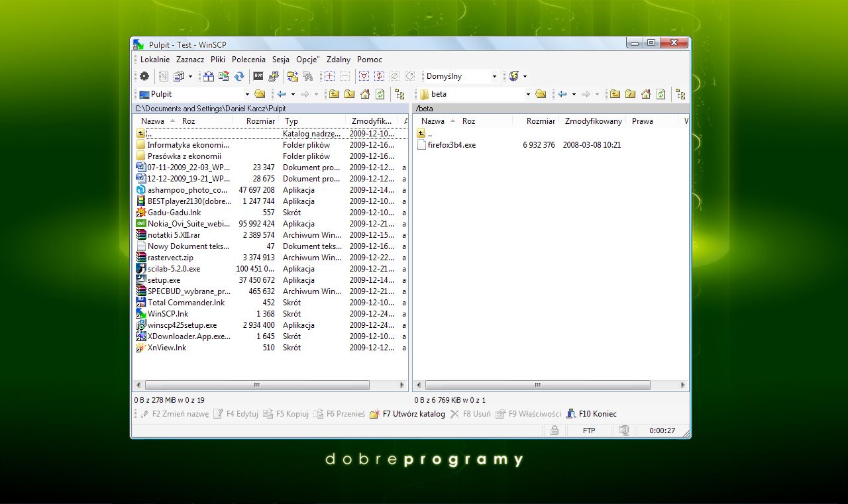
Task: Go back in remote panel history
Action: pos(562,94)
